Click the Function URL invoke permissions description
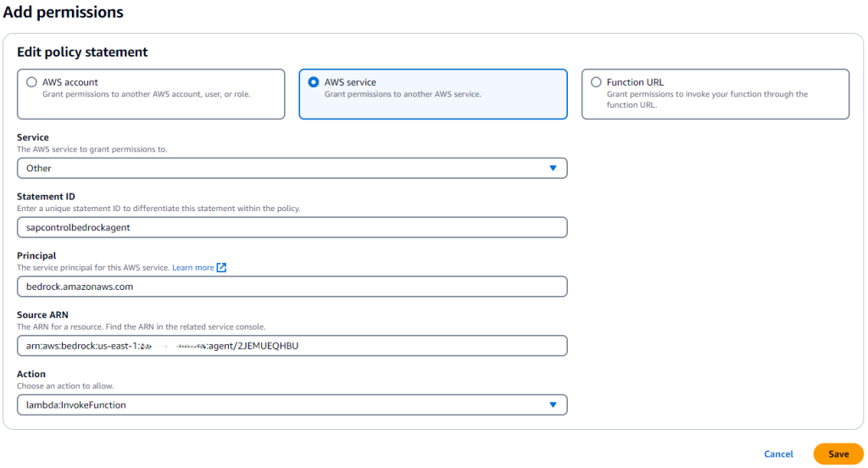Viewport: 868px width, 468px height. point(707,99)
